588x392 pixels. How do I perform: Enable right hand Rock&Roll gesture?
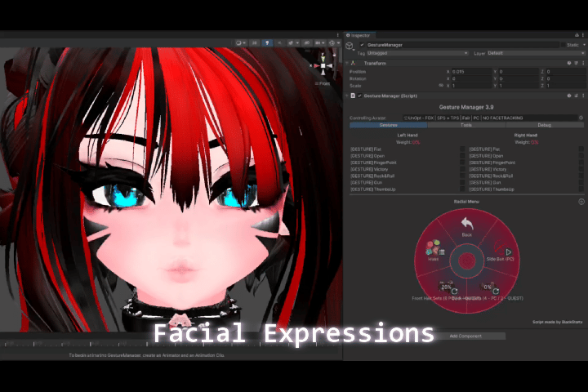tap(581, 176)
